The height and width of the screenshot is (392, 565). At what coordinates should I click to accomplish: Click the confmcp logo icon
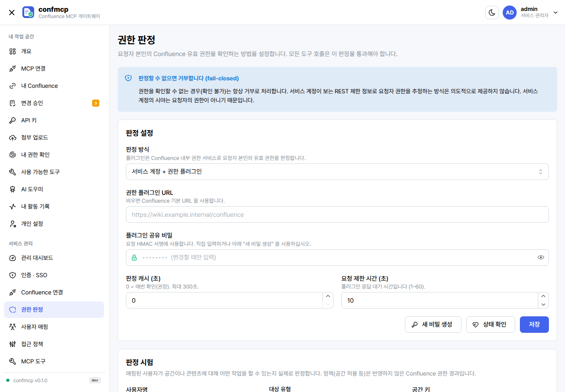click(28, 13)
